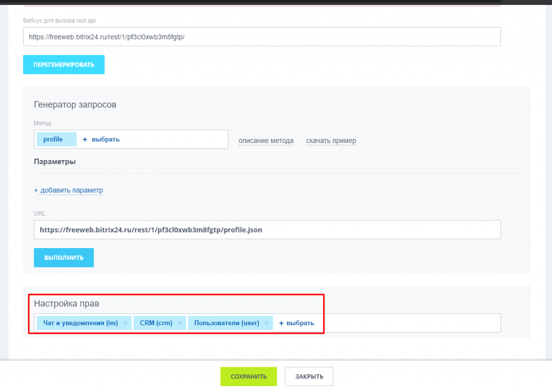The image size is (552, 392).
Task: Open the описание метода link
Action: pos(266,141)
